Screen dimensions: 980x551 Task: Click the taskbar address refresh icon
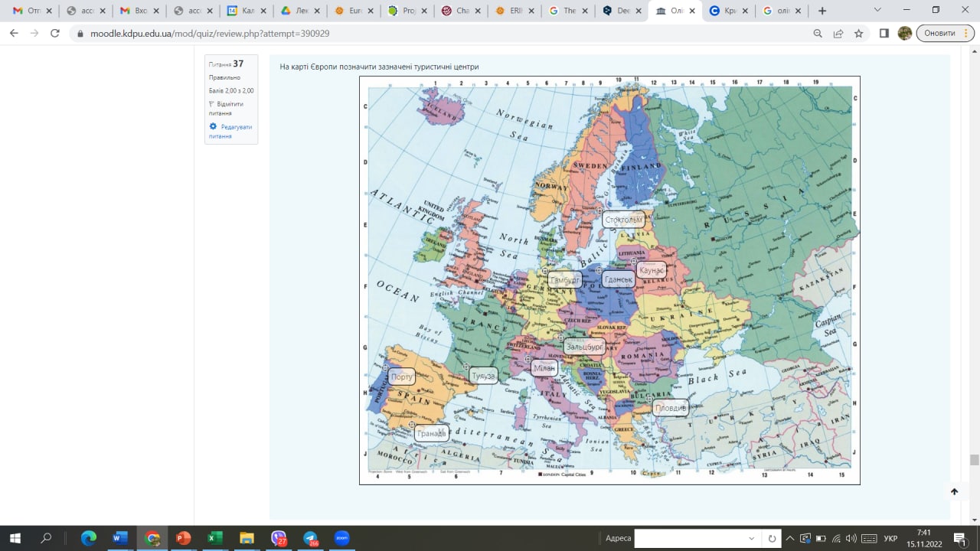(772, 538)
